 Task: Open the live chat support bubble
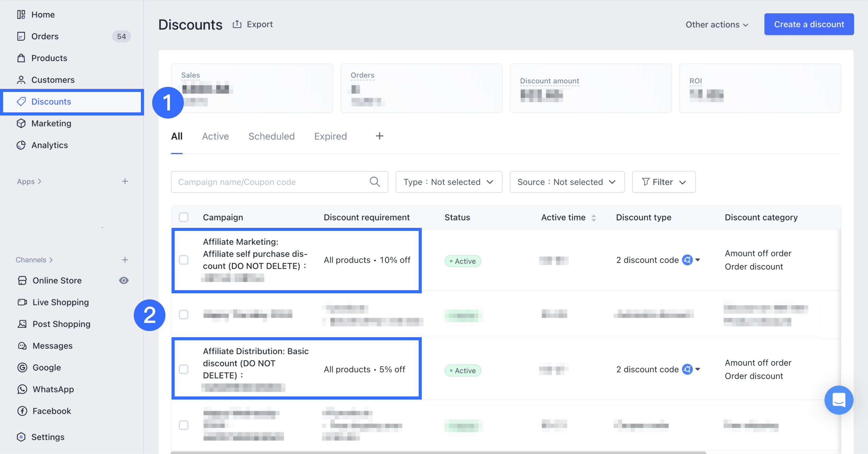(838, 400)
